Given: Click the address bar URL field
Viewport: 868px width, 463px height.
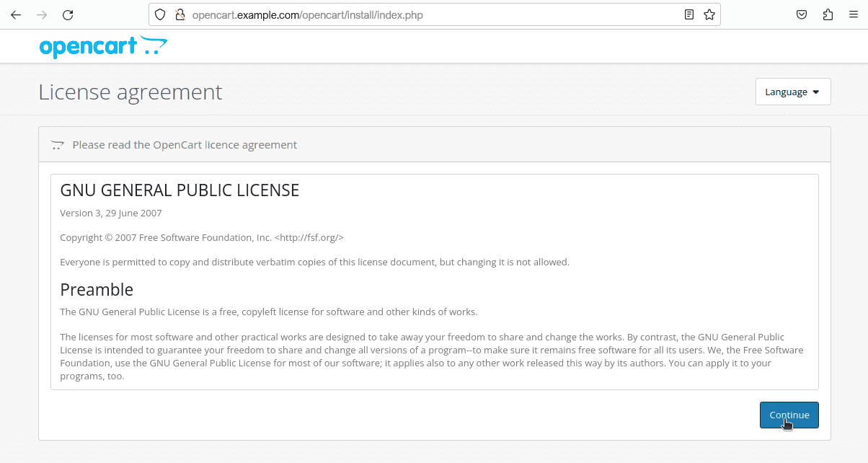Looking at the screenshot, I should coord(433,14).
